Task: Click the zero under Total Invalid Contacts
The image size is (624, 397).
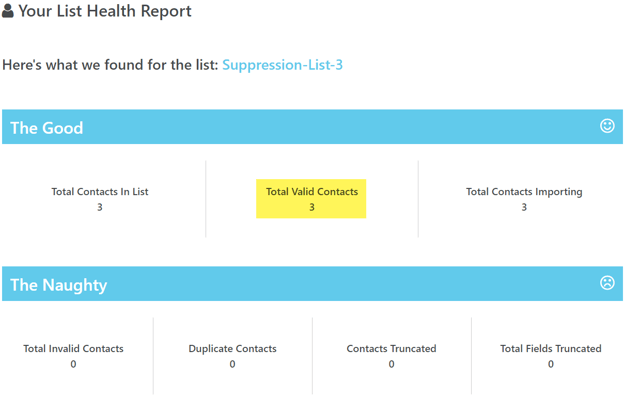Action: [73, 364]
